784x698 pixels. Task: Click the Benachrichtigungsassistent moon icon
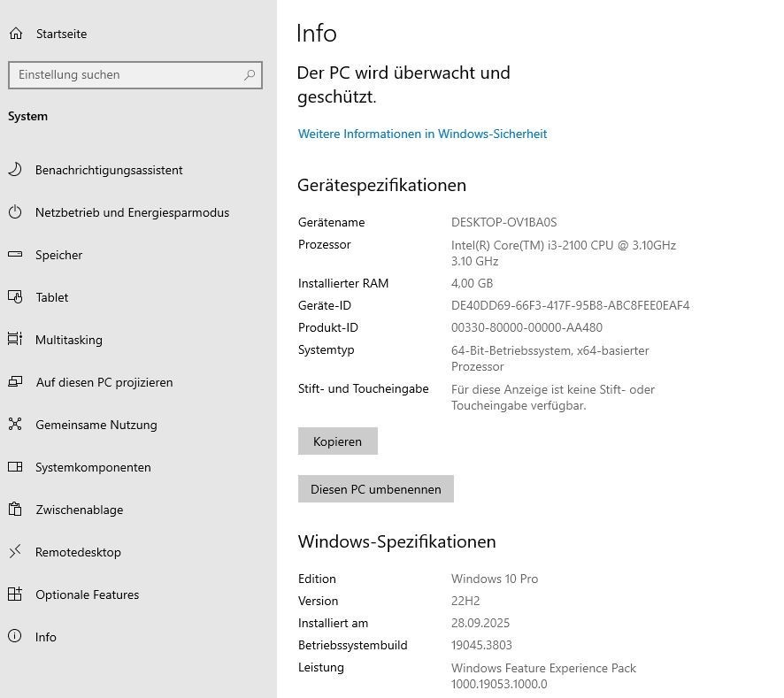pos(15,170)
